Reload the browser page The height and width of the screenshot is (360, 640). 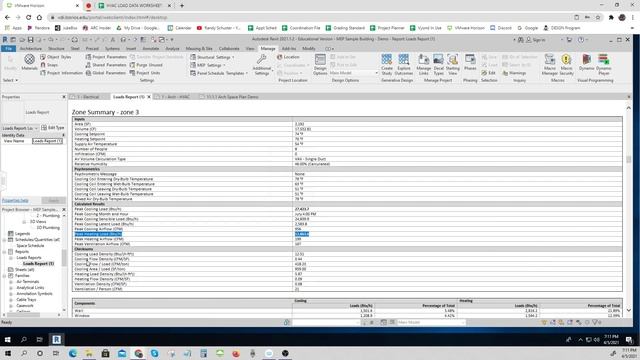pos(29,18)
